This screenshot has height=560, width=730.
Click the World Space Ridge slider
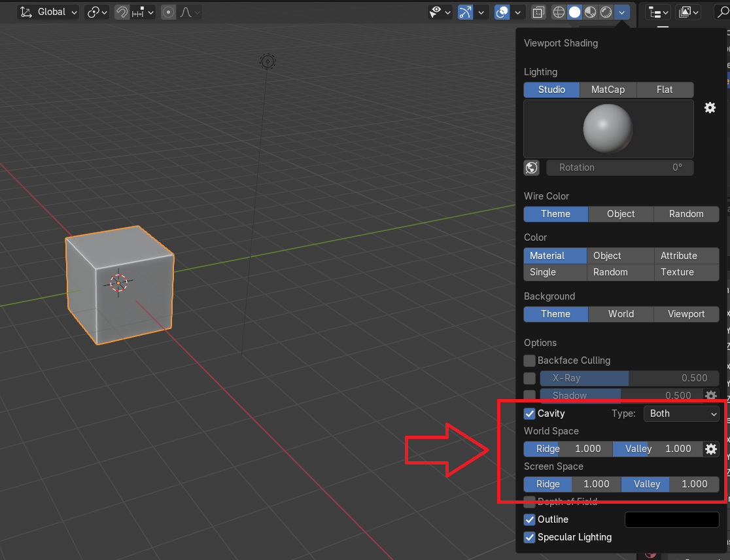(568, 449)
